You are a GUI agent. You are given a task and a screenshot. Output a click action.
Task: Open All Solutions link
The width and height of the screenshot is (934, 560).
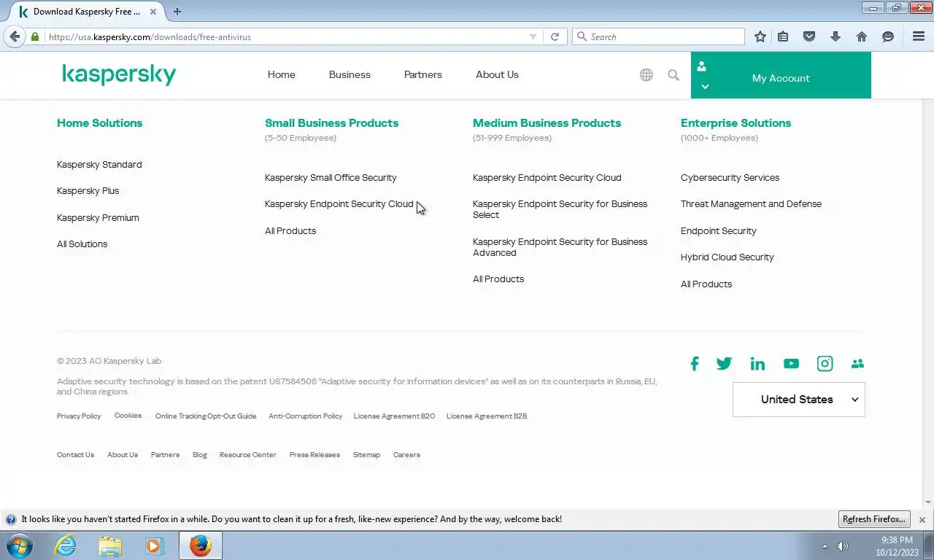click(x=82, y=244)
